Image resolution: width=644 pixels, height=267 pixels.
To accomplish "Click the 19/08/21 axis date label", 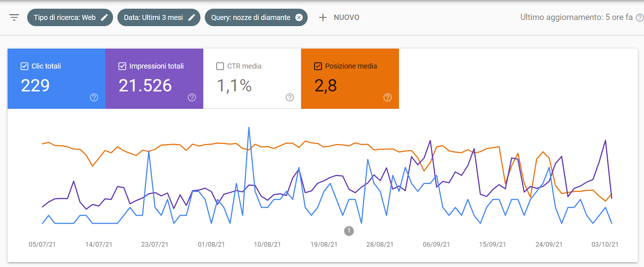I will click(x=324, y=245).
